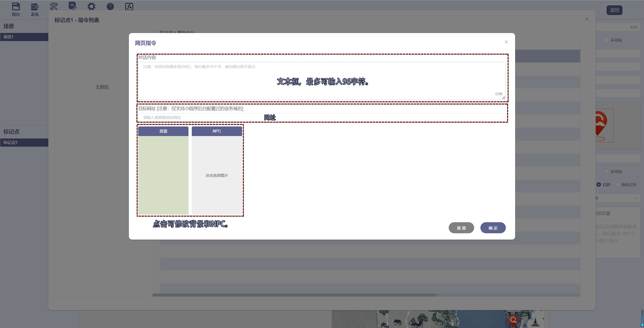Select 场景1 in the scene list
Image resolution: width=644 pixels, height=328 pixels.
[24, 37]
